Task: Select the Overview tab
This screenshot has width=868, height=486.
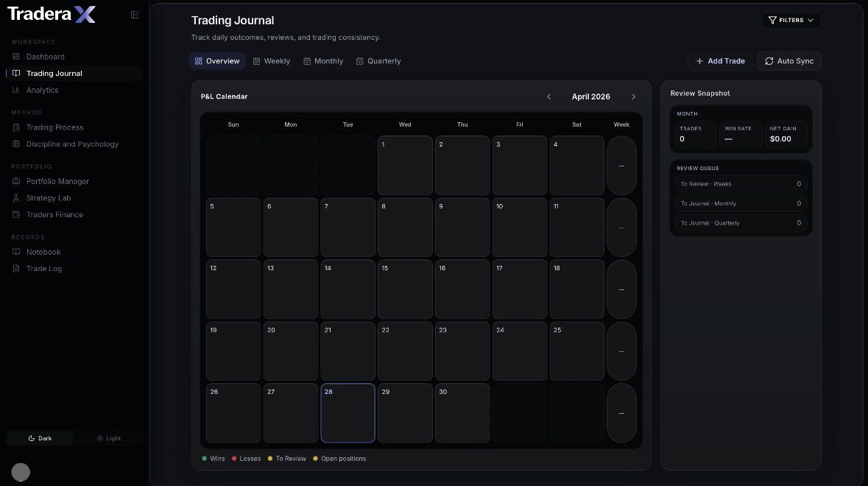Action: [217, 61]
